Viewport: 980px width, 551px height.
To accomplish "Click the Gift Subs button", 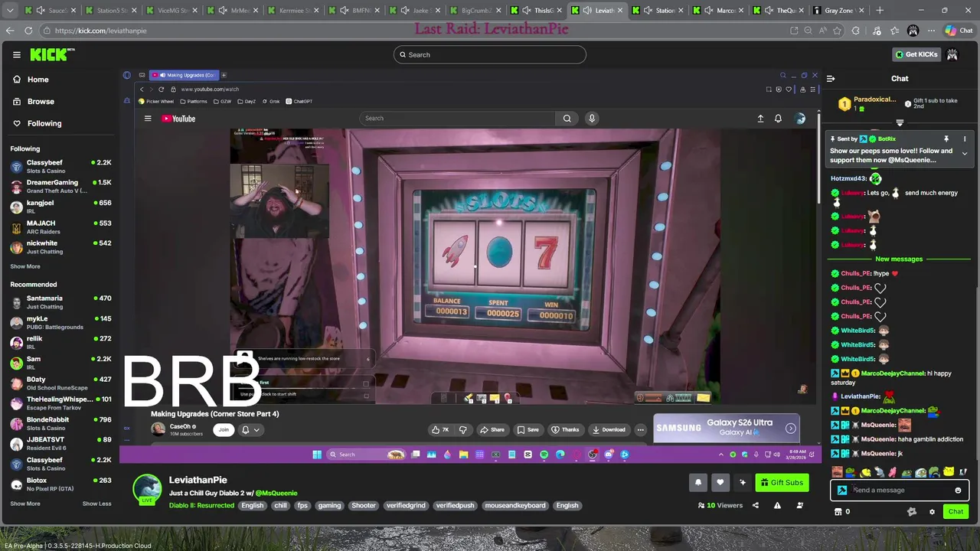I will pyautogui.click(x=782, y=482).
